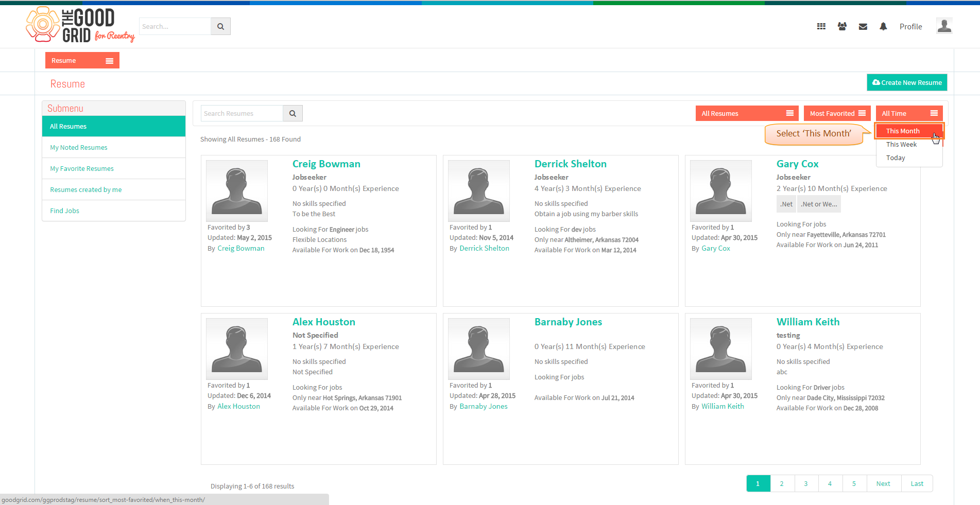This screenshot has width=980, height=505.
Task: Click the Search Resumes magnifier button
Action: [293, 113]
